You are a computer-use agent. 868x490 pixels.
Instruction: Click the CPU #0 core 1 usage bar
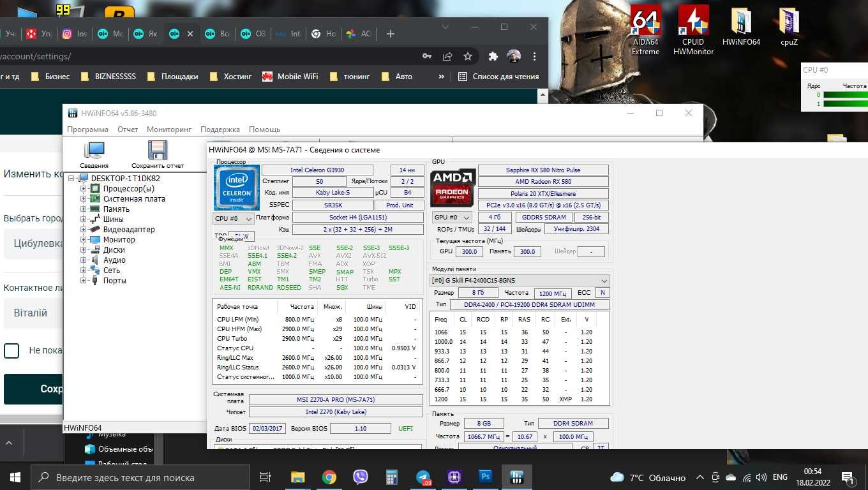point(846,103)
